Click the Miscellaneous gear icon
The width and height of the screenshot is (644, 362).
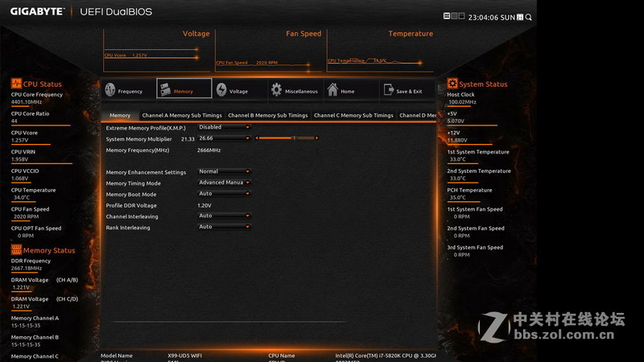coord(276,89)
